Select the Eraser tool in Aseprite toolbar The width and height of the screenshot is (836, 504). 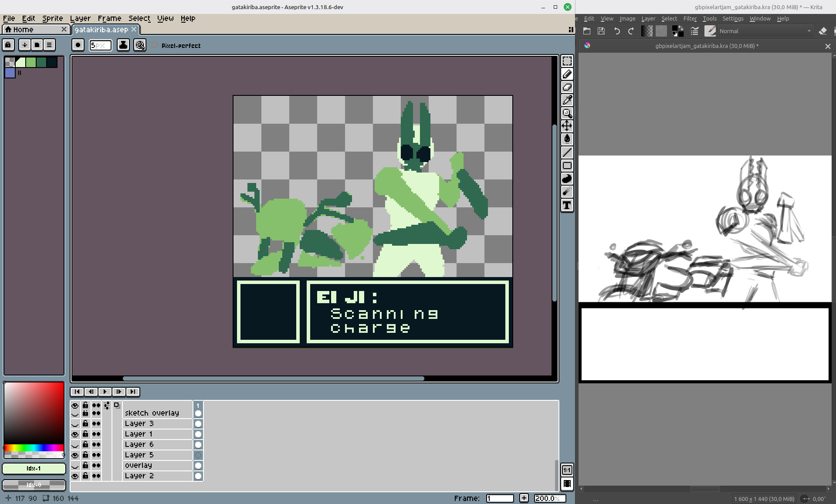click(567, 87)
